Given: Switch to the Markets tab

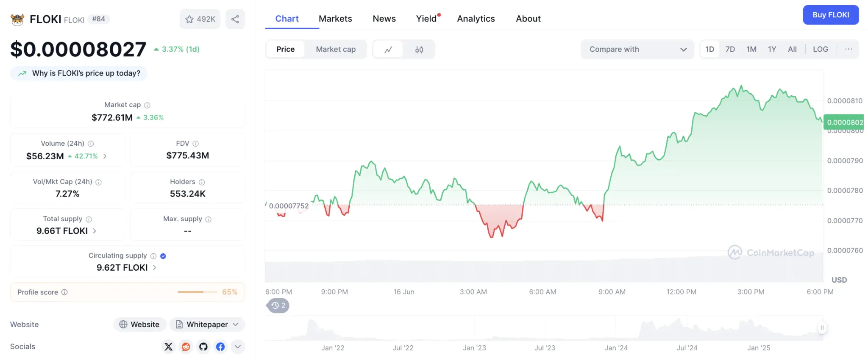Looking at the screenshot, I should pos(335,19).
